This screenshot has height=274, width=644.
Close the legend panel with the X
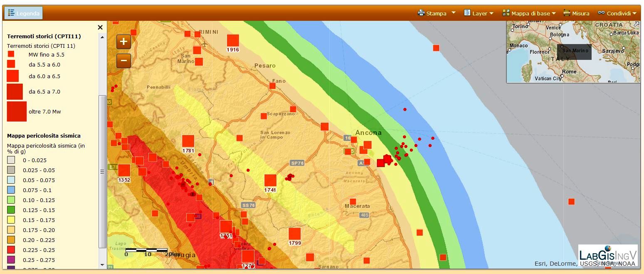100,27
